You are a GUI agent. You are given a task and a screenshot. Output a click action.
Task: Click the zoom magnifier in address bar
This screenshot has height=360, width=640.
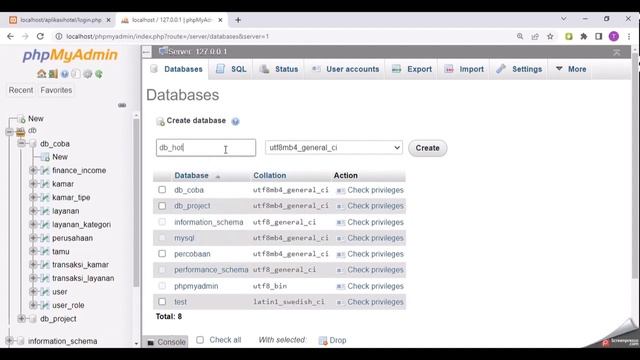click(520, 36)
